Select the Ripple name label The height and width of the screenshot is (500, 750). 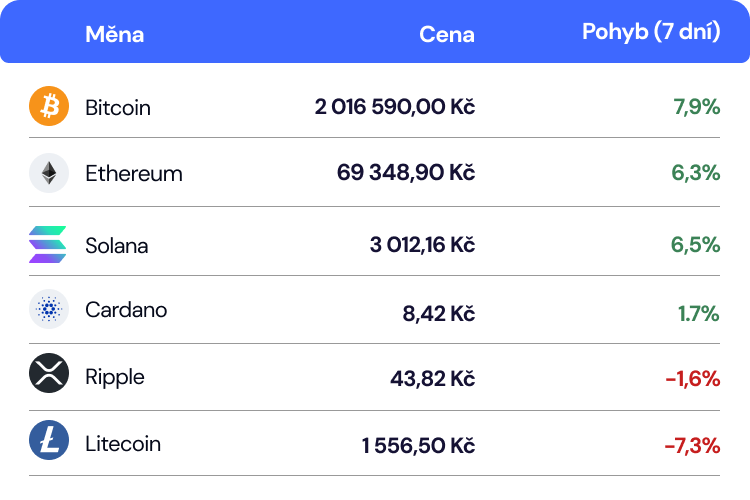(x=115, y=377)
